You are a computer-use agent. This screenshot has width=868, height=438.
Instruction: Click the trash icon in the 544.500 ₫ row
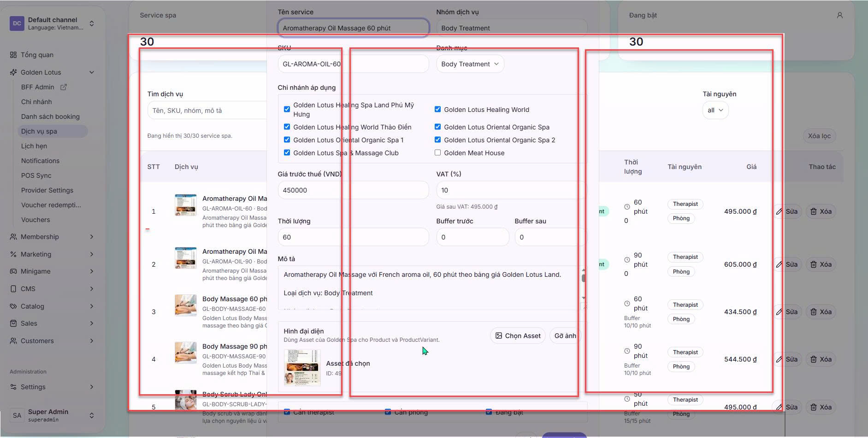[x=814, y=359]
